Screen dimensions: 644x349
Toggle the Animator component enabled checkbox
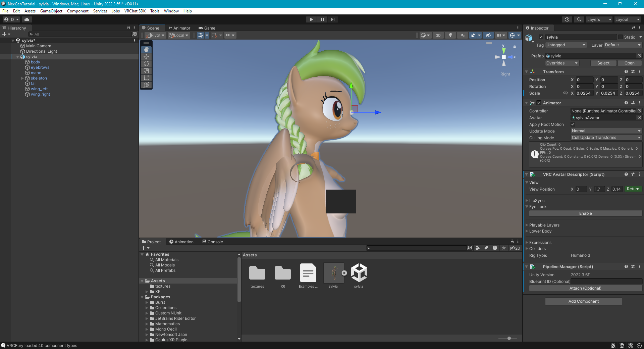(539, 103)
